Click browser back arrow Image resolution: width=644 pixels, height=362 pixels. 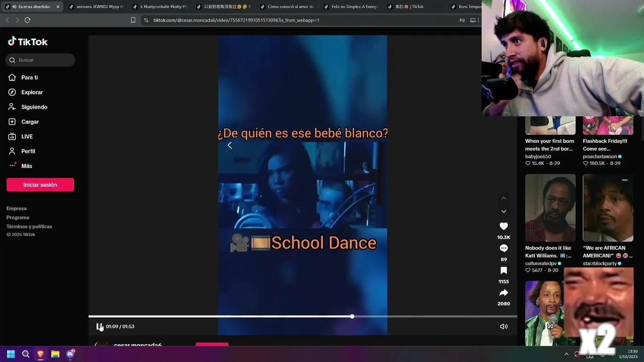pyautogui.click(x=7, y=20)
